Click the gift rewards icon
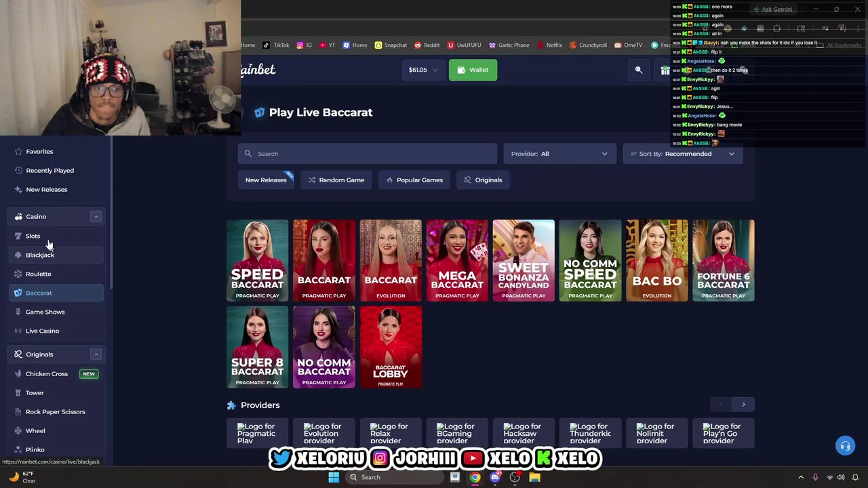This screenshot has height=488, width=868. [665, 70]
